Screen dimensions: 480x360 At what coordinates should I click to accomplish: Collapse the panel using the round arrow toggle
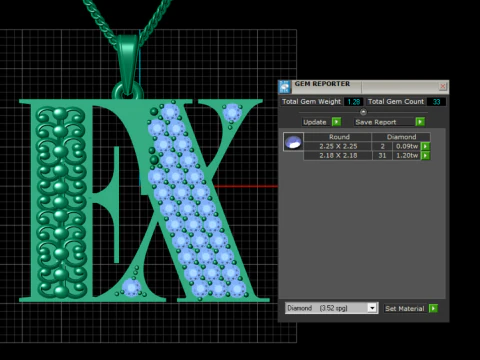pyautogui.click(x=363, y=112)
